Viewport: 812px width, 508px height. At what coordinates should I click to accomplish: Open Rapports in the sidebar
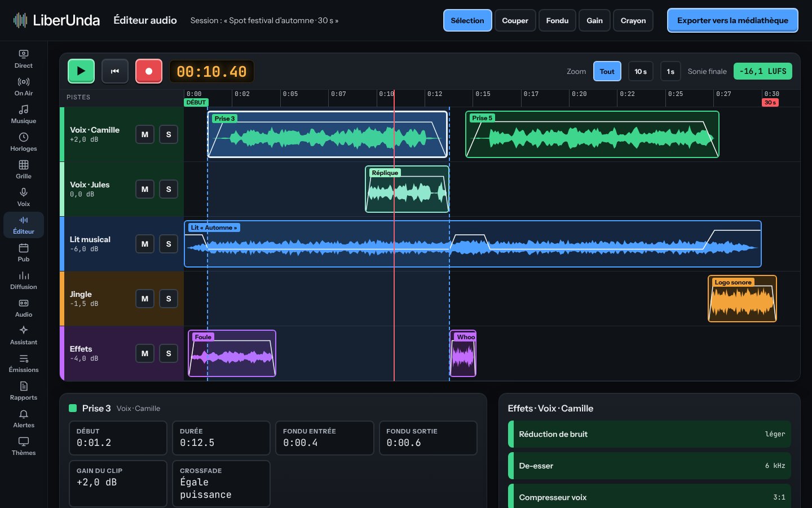(24, 391)
